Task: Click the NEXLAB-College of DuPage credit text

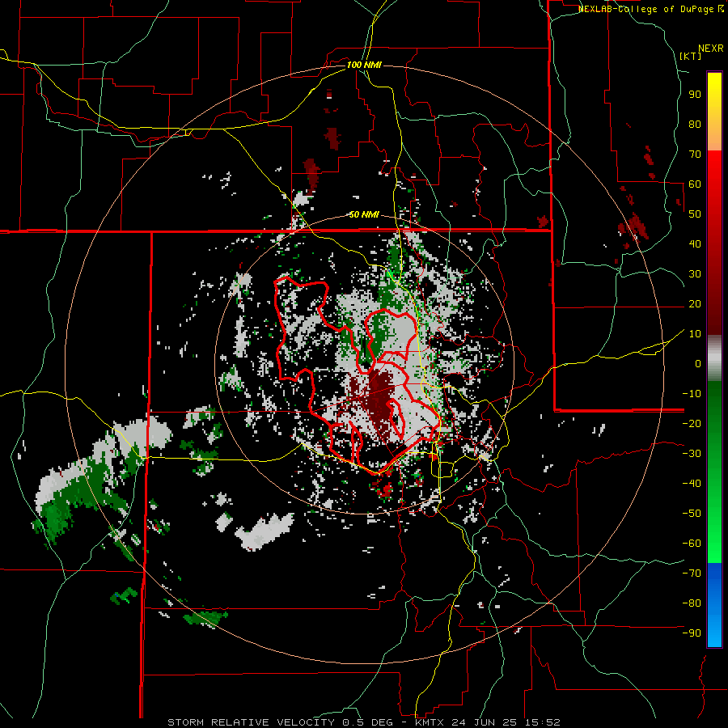Action: tap(651, 9)
